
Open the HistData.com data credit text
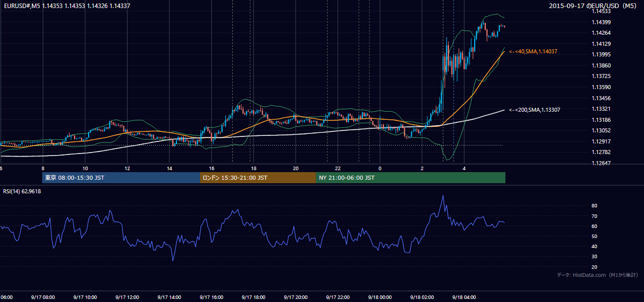point(598,275)
